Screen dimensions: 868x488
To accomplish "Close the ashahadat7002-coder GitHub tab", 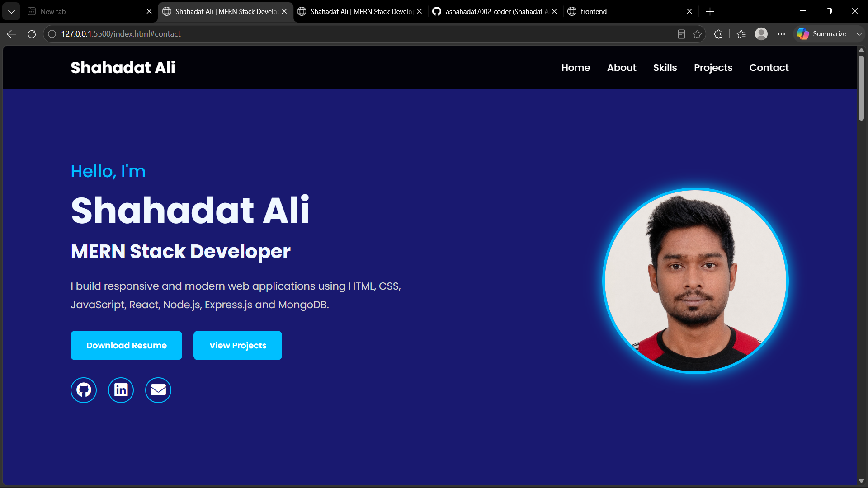I will pos(554,12).
